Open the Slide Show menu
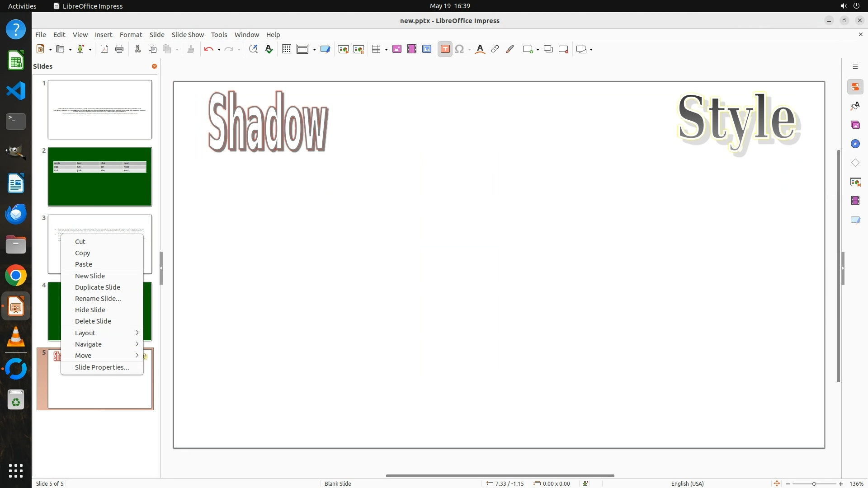 click(x=188, y=35)
